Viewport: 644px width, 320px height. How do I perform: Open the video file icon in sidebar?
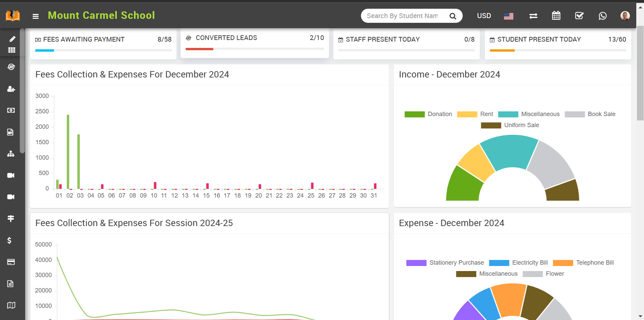click(10, 132)
